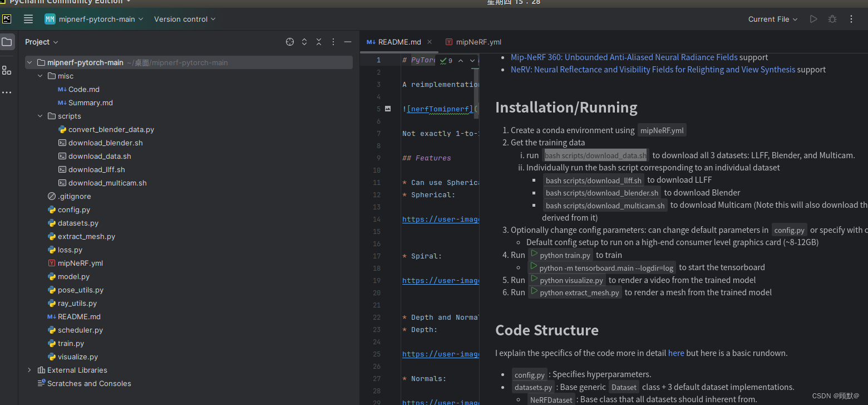Screen dimensions: 868x405
Task: Close the README.md tab
Action: pos(430,42)
